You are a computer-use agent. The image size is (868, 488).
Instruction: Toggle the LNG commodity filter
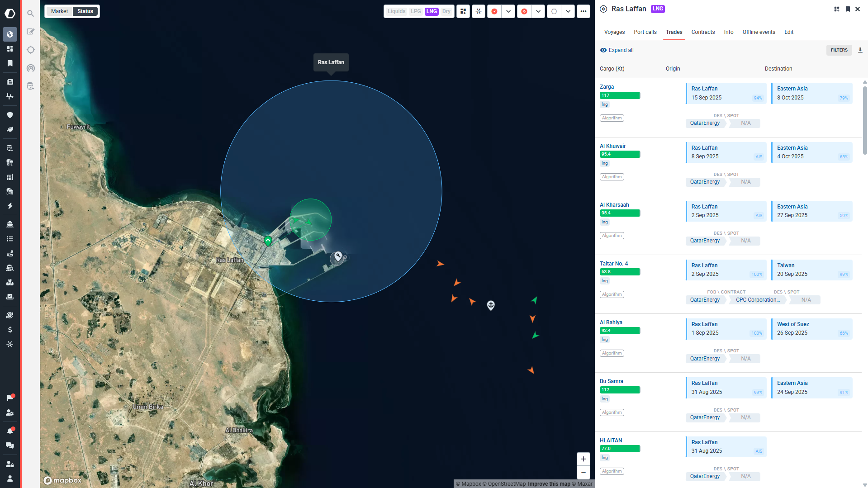pos(432,11)
